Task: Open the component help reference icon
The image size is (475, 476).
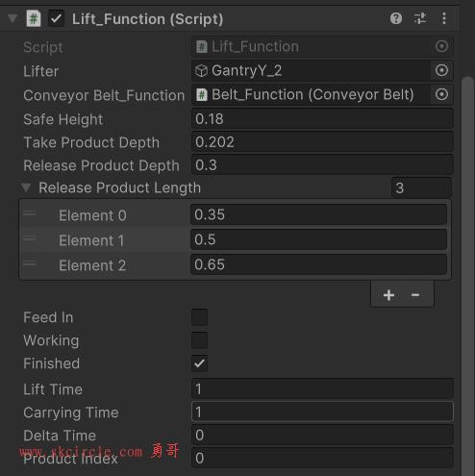Action: coord(396,18)
